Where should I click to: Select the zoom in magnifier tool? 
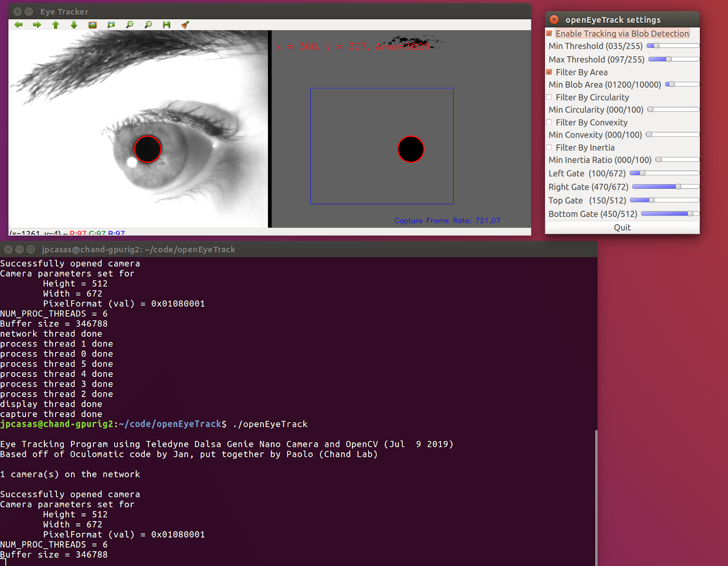click(129, 25)
